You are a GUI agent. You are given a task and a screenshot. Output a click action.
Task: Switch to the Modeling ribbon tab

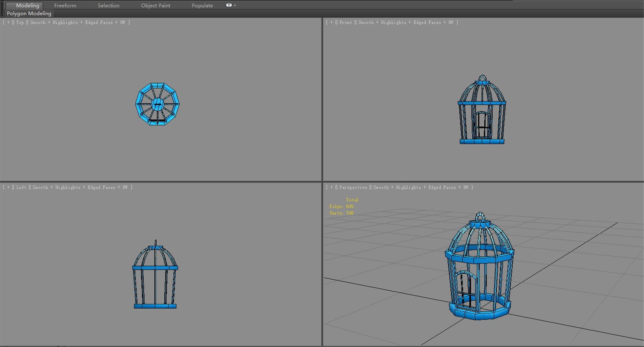tap(28, 5)
